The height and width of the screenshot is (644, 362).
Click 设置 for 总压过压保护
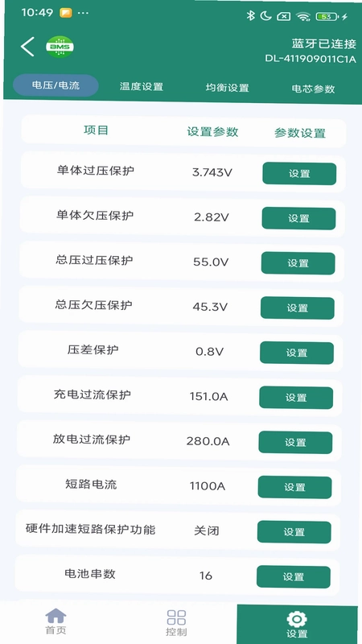click(298, 263)
